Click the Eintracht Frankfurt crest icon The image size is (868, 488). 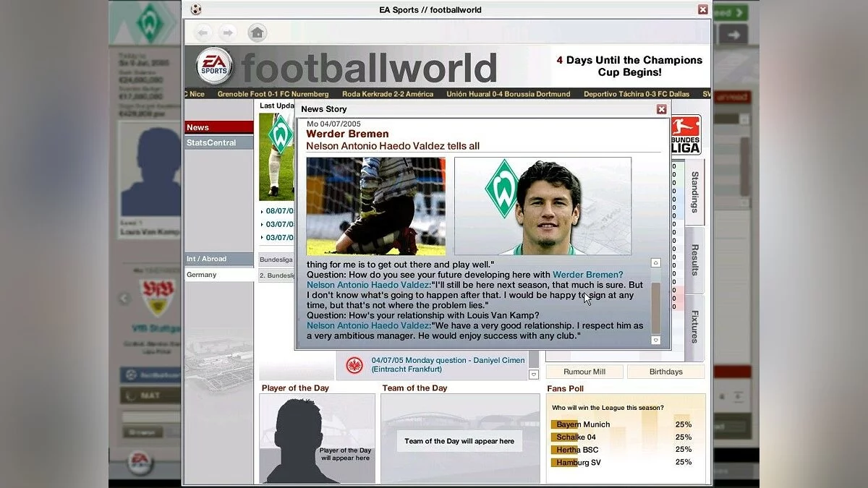354,365
